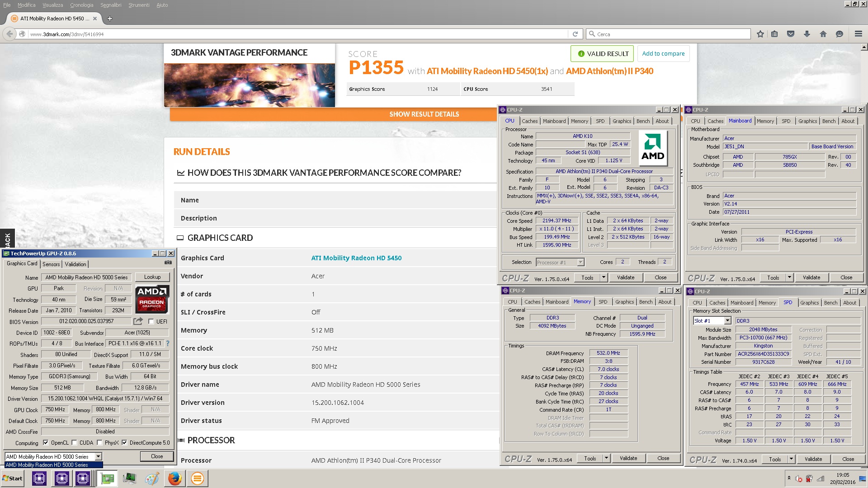Toggle the PhysX checkbox
The height and width of the screenshot is (488, 868).
click(99, 443)
